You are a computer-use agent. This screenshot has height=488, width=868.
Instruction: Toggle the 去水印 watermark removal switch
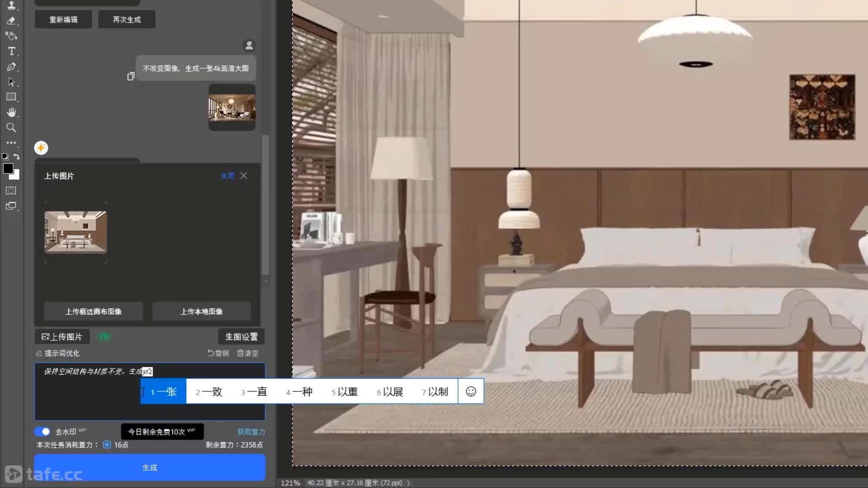(x=42, y=432)
